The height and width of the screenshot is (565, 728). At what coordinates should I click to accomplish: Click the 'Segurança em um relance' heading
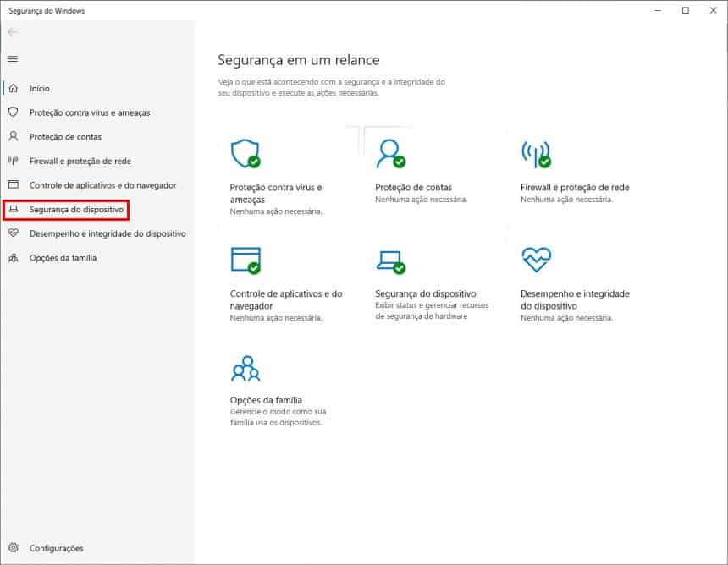[299, 60]
